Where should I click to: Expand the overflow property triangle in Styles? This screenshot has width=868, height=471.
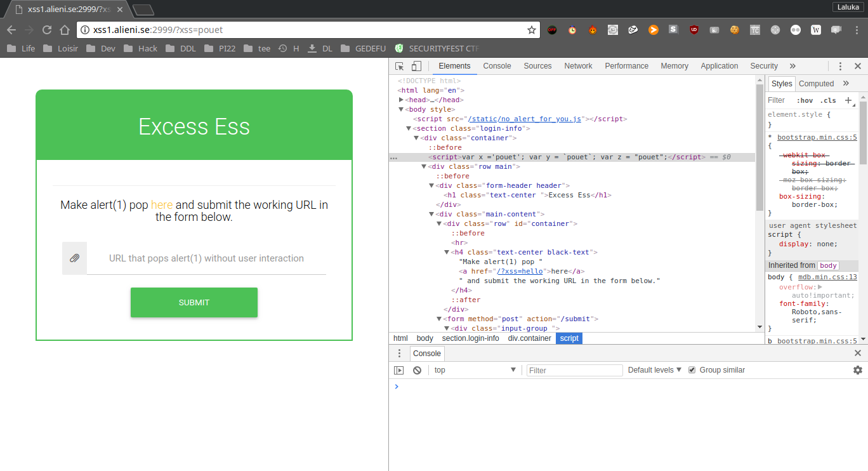tap(819, 287)
